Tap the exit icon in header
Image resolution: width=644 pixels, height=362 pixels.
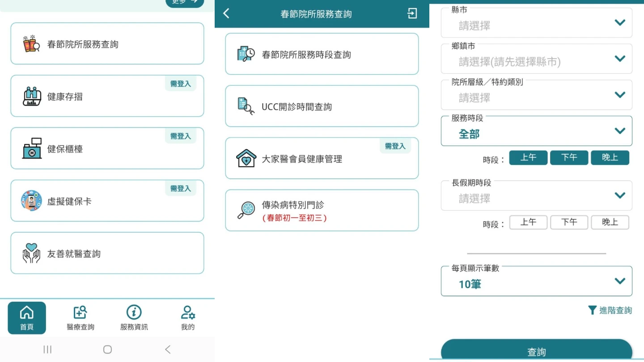click(412, 13)
